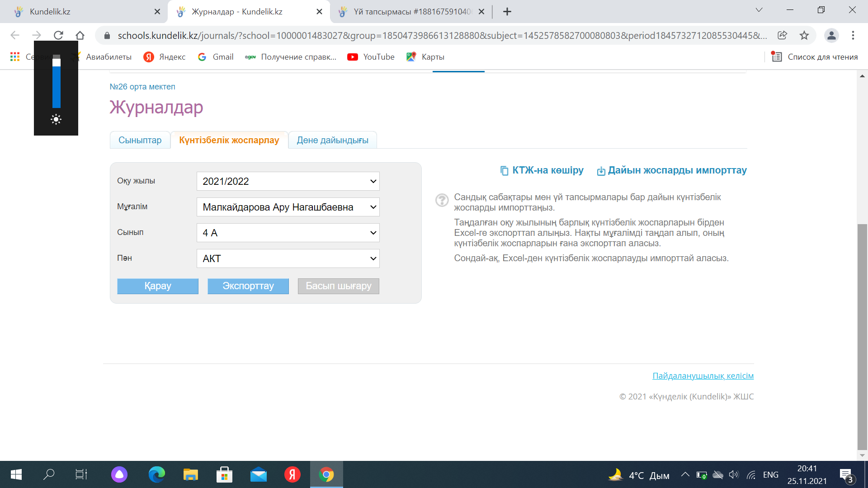Expand the Оқу жылы 2021/2022 dropdown
Viewport: 868px width, 488px height.
288,181
